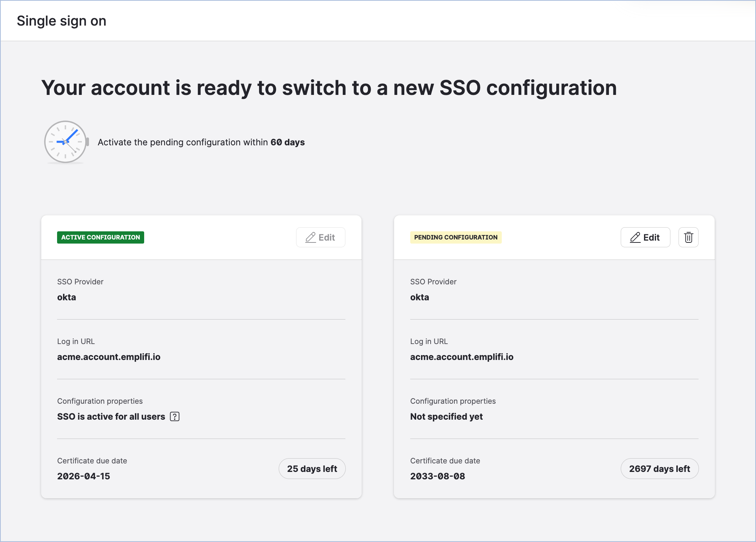756x542 pixels.
Task: Click the 'Not specified yet' property text
Action: click(x=446, y=417)
